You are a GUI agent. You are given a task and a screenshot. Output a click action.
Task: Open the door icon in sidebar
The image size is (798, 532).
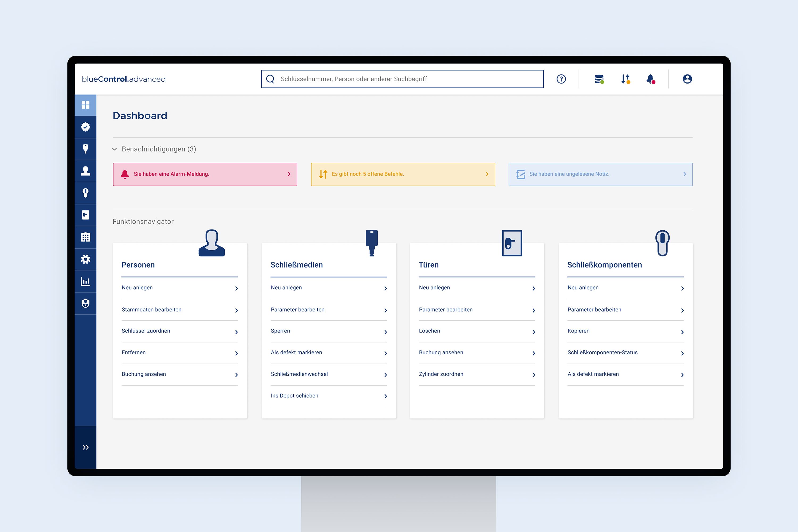point(85,215)
